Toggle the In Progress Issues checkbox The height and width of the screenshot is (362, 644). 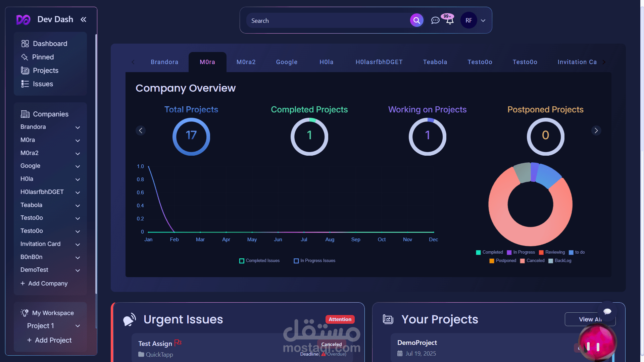(296, 261)
